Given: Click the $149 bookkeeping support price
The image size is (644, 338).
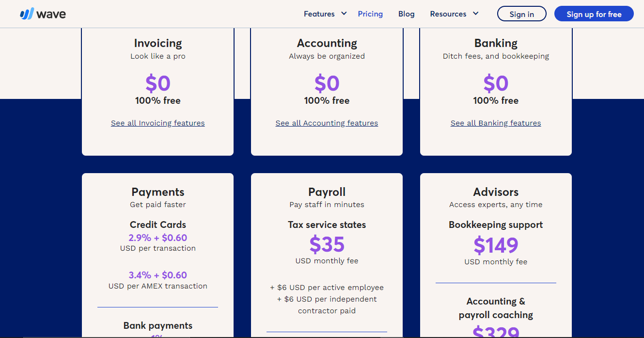Looking at the screenshot, I should (x=496, y=245).
